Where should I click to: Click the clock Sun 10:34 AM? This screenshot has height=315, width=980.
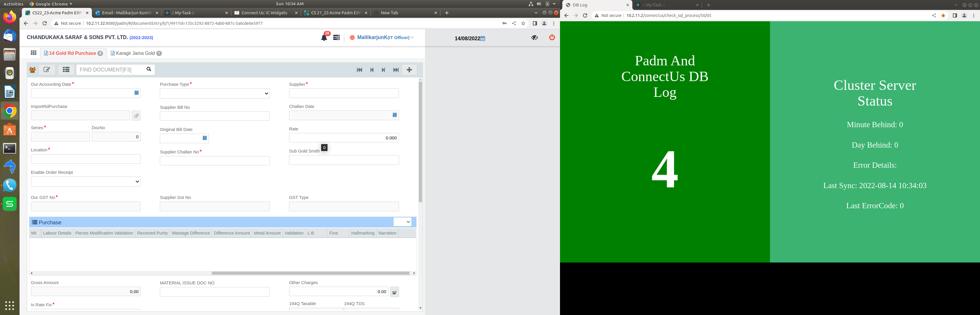coord(290,4)
